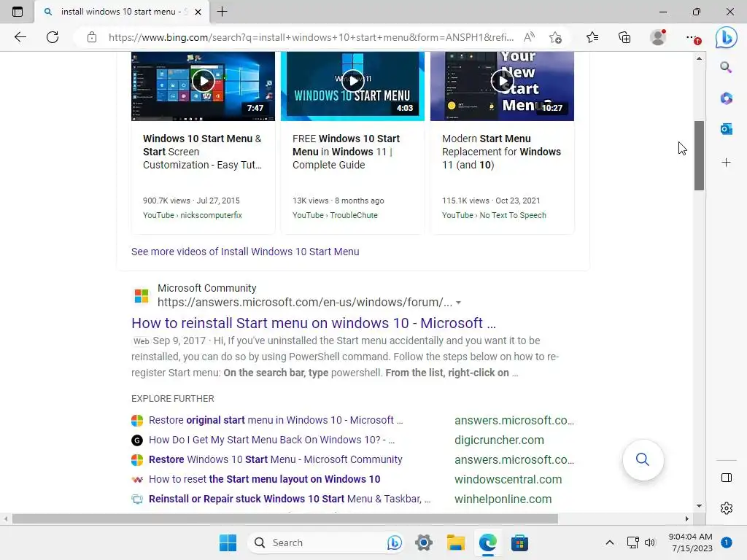The image size is (747, 560).
Task: Open Windows 10 Start Menu & Start Screen title
Action: click(203, 152)
